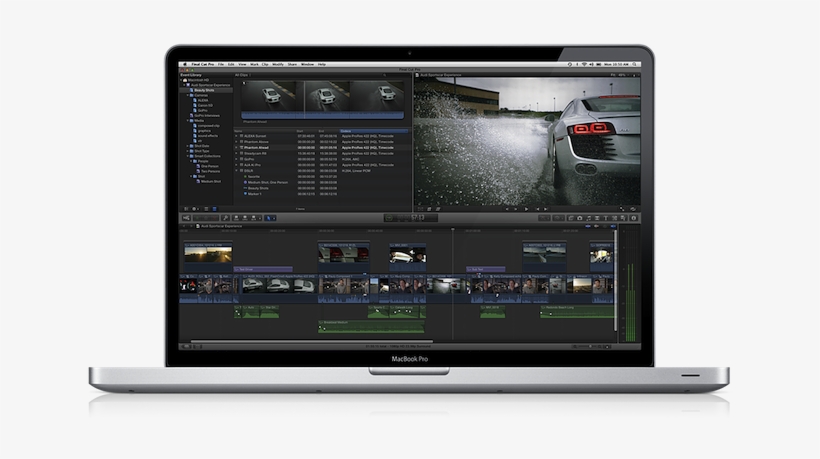Open the Edit menu
This screenshot has width=820, height=459.
click(x=231, y=64)
